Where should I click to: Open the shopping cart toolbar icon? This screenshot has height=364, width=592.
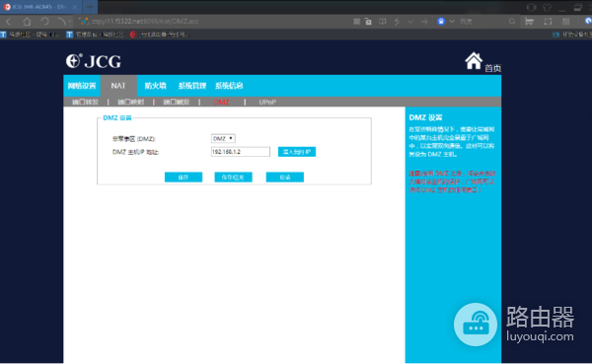[529, 22]
